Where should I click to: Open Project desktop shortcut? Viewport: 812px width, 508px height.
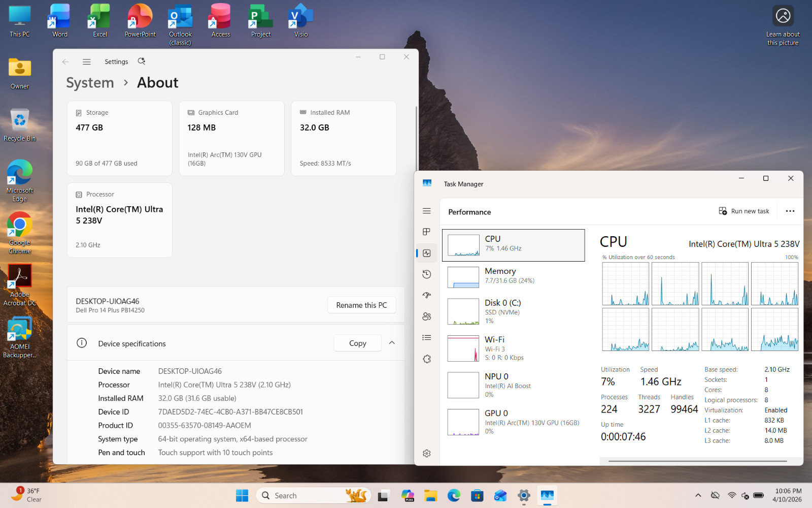tap(261, 21)
